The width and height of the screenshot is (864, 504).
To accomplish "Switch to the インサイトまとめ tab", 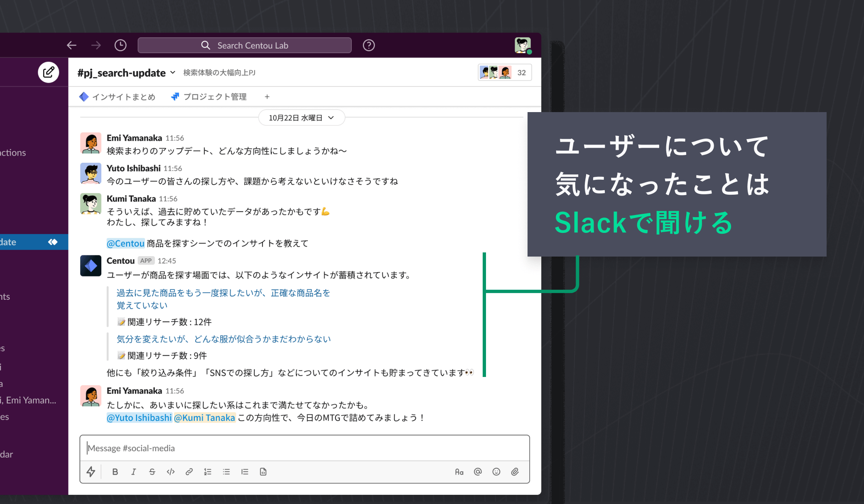I will coord(118,97).
